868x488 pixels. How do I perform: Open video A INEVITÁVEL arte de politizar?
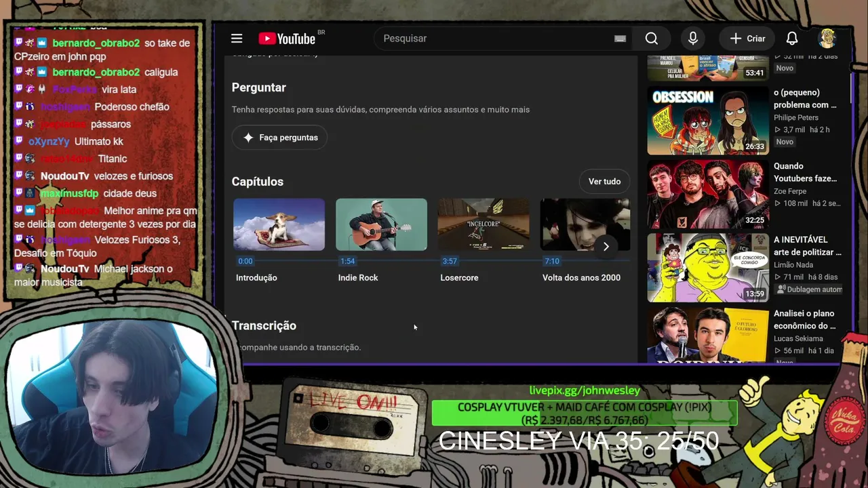tap(808, 246)
